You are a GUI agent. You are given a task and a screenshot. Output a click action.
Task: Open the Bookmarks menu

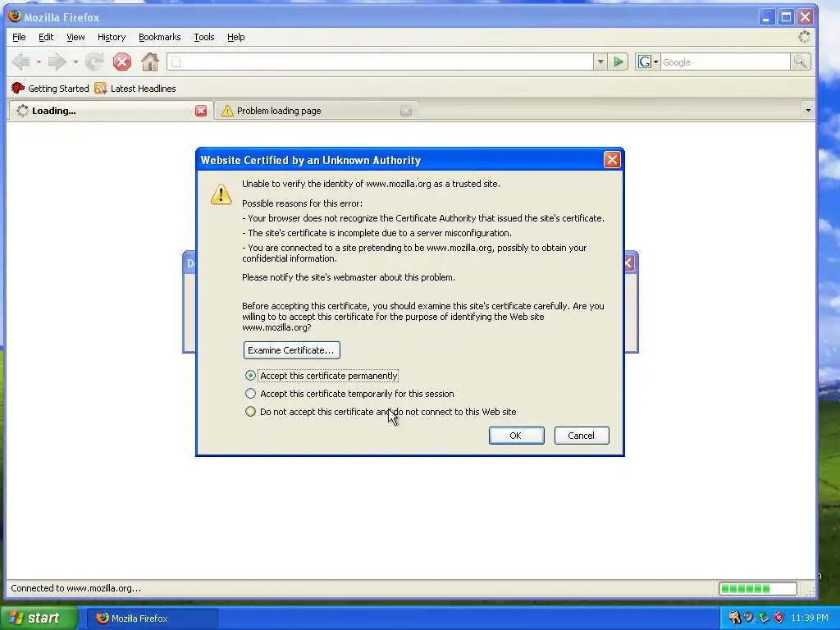pos(160,37)
